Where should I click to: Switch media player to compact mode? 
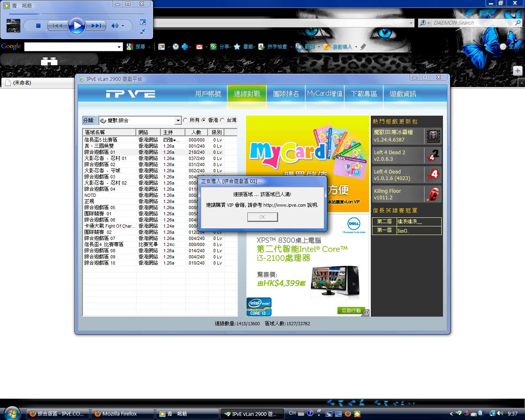(x=143, y=31)
